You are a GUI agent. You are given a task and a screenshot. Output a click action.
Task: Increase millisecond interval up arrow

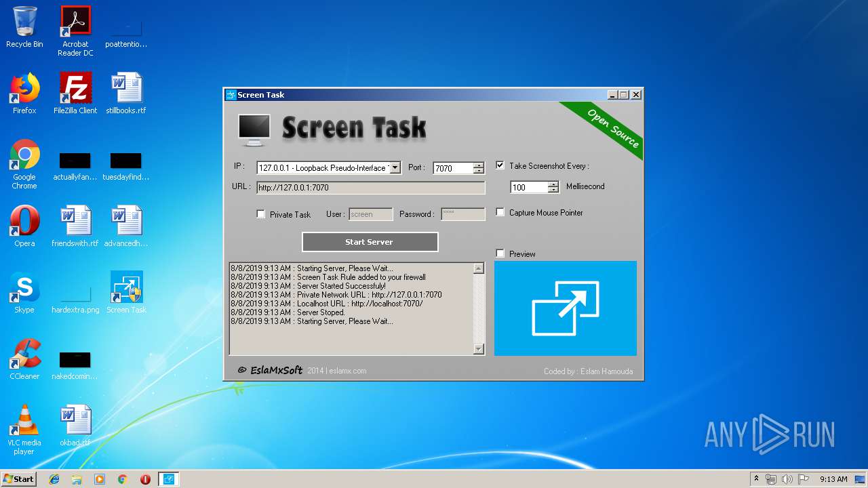coord(553,184)
